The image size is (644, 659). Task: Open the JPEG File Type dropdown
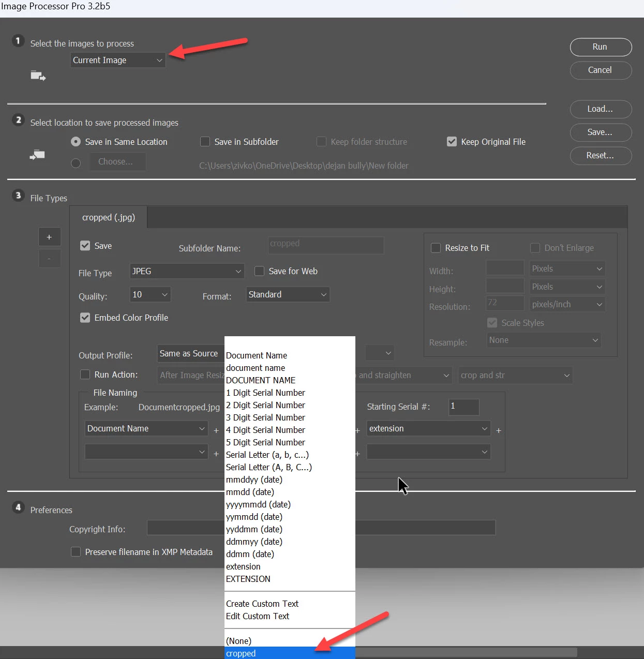[186, 271]
